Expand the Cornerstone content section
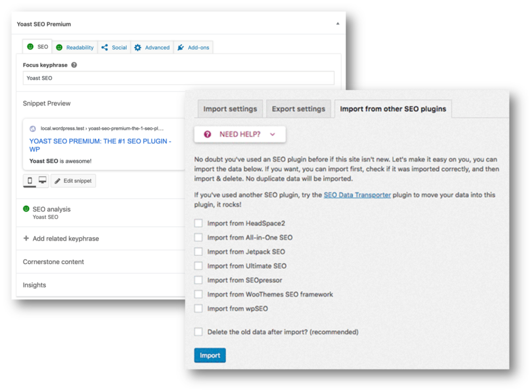The height and width of the screenshot is (392, 532). coord(54,262)
